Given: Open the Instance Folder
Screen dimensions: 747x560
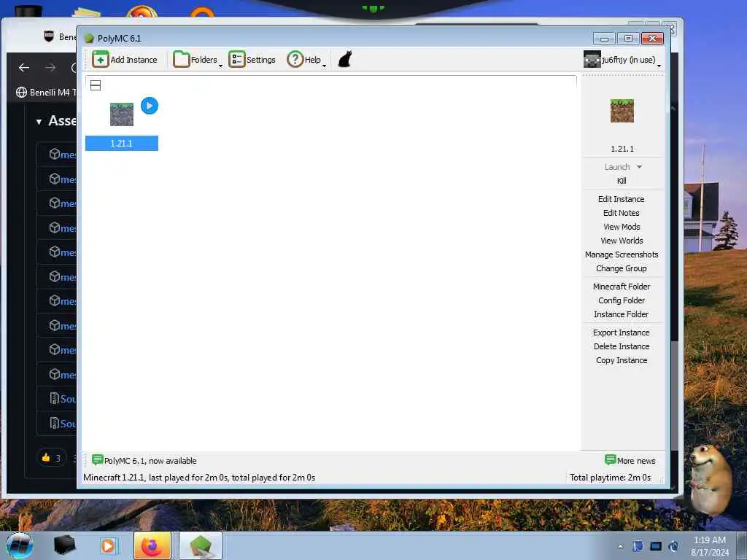Looking at the screenshot, I should [x=622, y=314].
